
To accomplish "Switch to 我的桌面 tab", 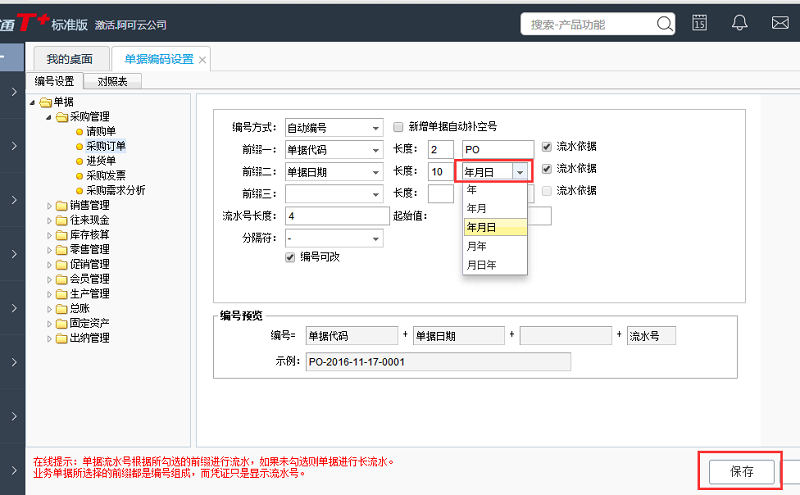I will coord(70,59).
